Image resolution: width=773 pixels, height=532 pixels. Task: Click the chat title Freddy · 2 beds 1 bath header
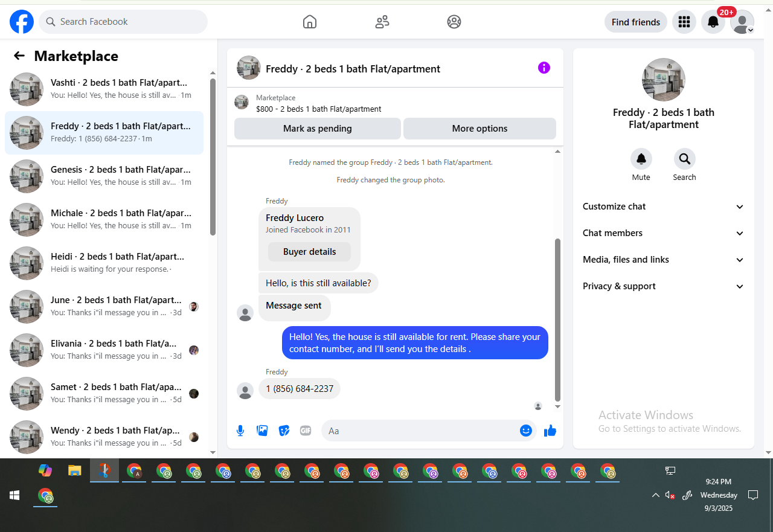point(353,69)
